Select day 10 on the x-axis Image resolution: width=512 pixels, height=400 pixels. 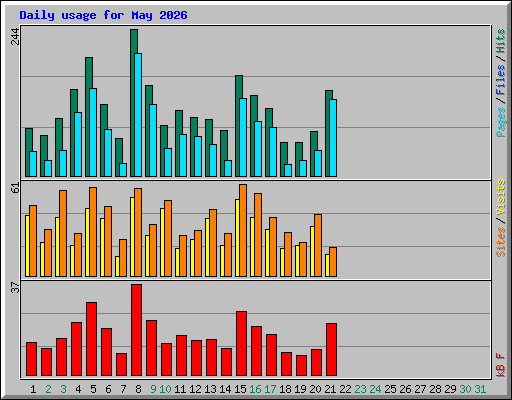click(x=165, y=389)
